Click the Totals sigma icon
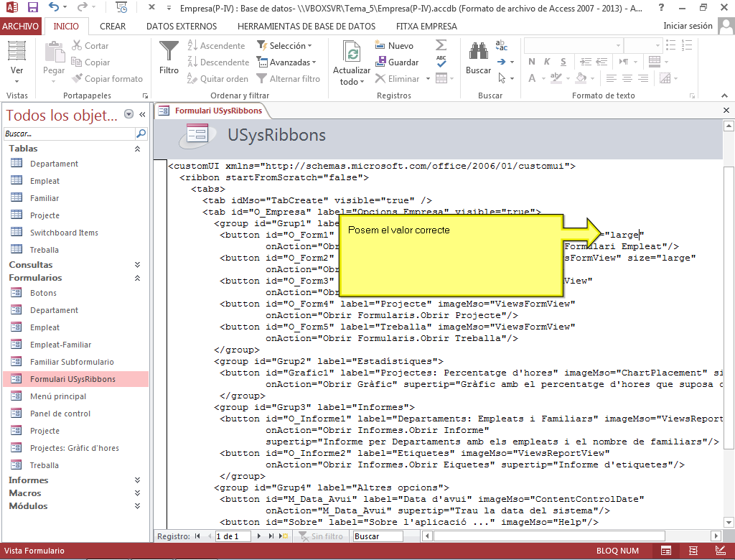 click(441, 45)
